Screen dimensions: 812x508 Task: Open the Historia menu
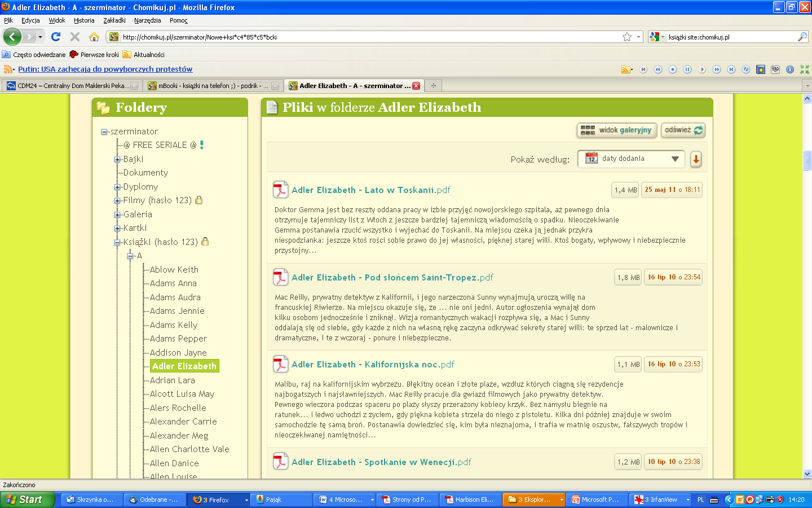click(x=84, y=20)
